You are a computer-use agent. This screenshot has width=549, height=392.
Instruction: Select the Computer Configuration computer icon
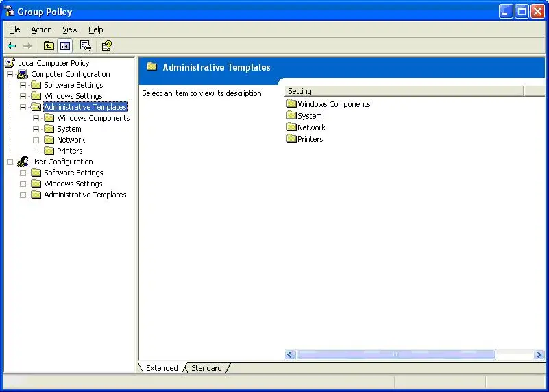23,74
